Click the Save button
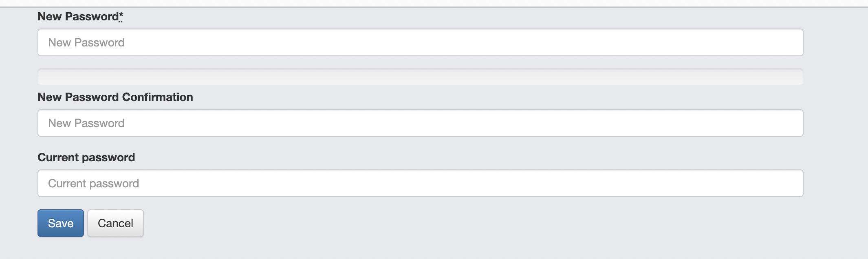The image size is (868, 259). (60, 223)
